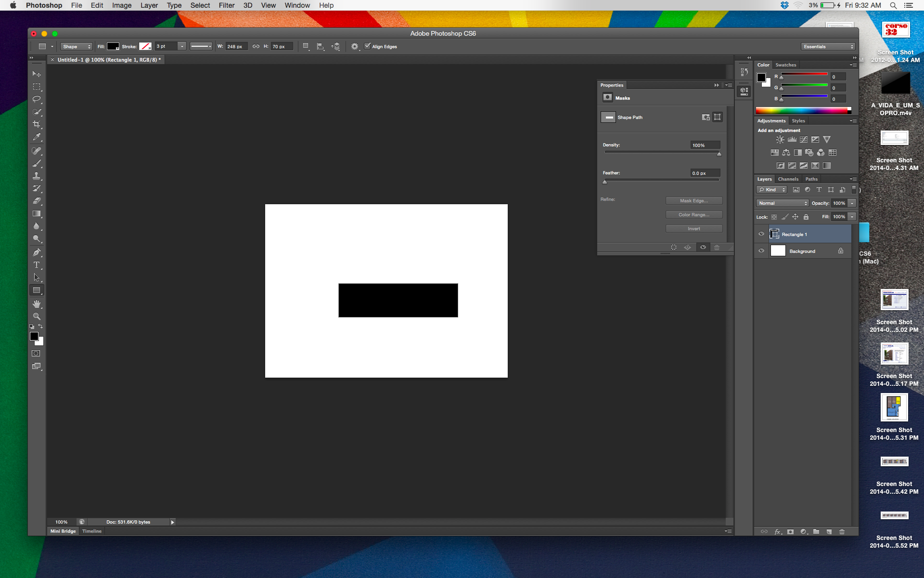Select the Crop tool
The image size is (924, 578).
pyautogui.click(x=37, y=124)
